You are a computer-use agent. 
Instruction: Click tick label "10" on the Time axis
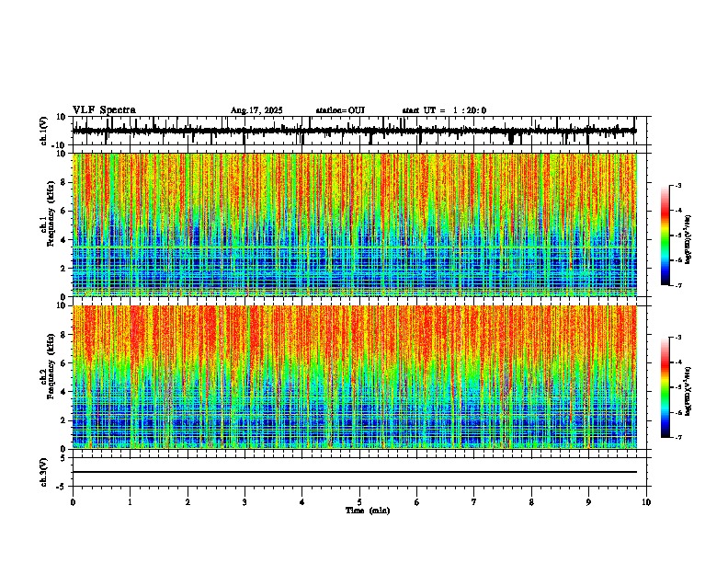646,502
